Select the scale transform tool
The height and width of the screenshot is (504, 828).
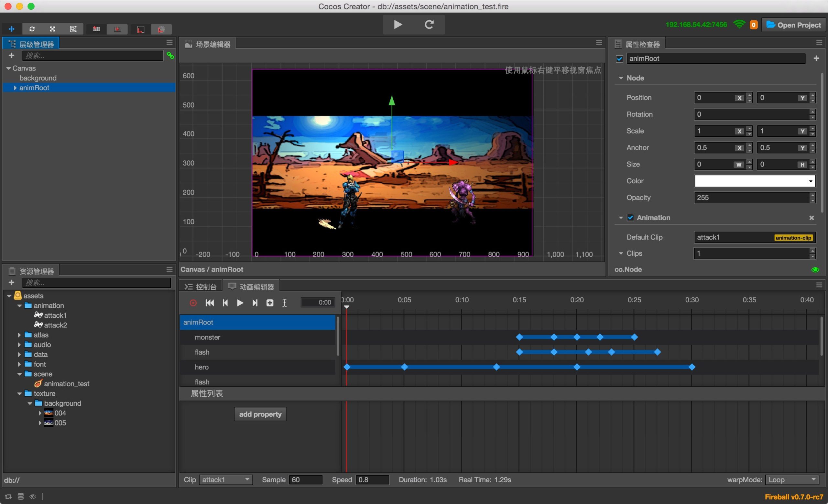52,29
